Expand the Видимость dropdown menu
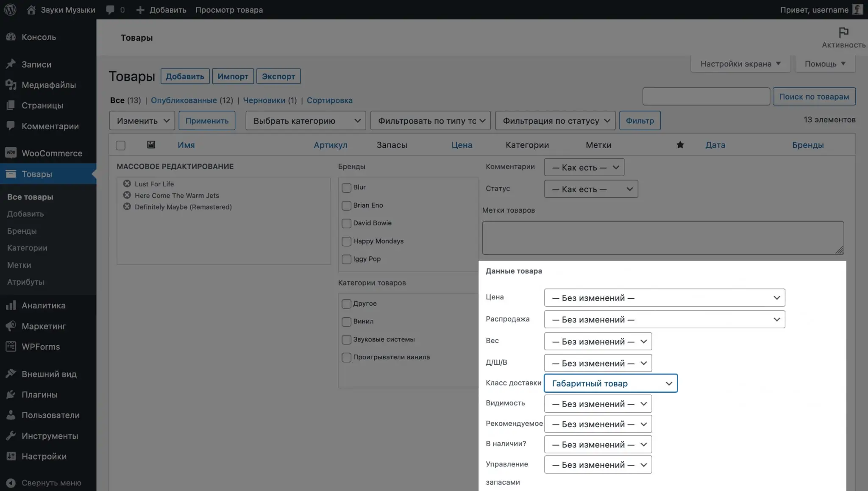The height and width of the screenshot is (491, 868). click(597, 404)
